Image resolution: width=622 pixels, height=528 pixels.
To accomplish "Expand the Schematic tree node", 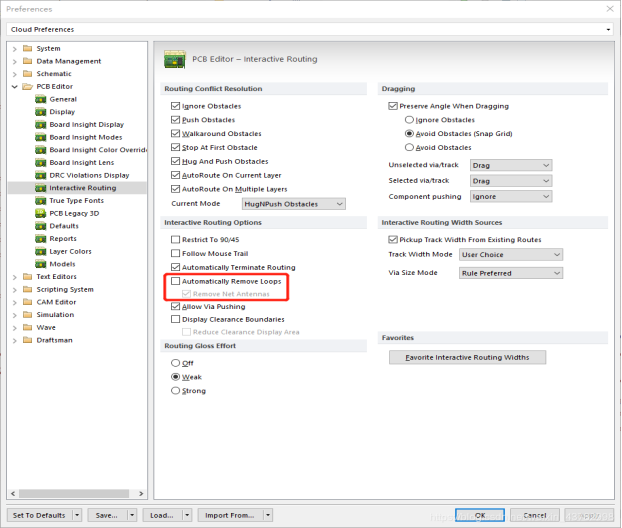I will (14, 74).
